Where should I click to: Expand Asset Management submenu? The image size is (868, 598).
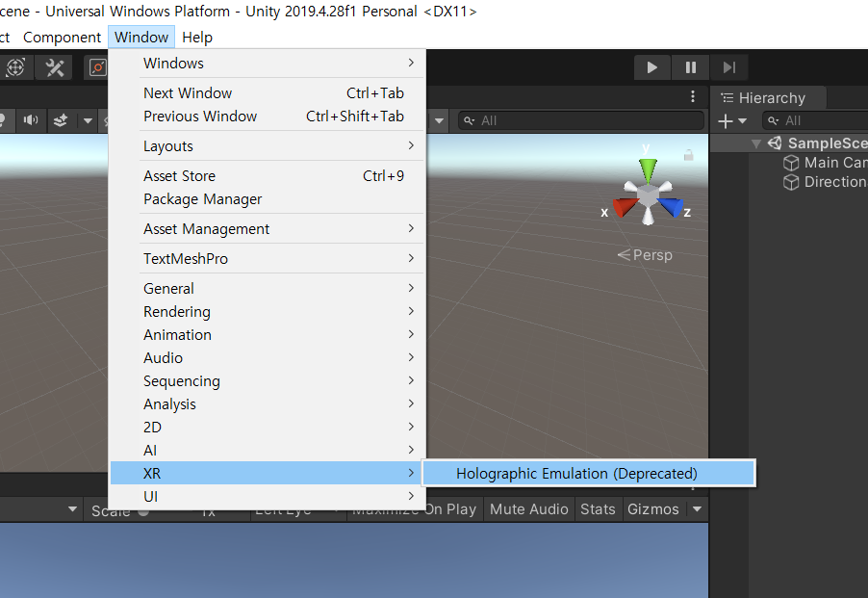pos(268,229)
